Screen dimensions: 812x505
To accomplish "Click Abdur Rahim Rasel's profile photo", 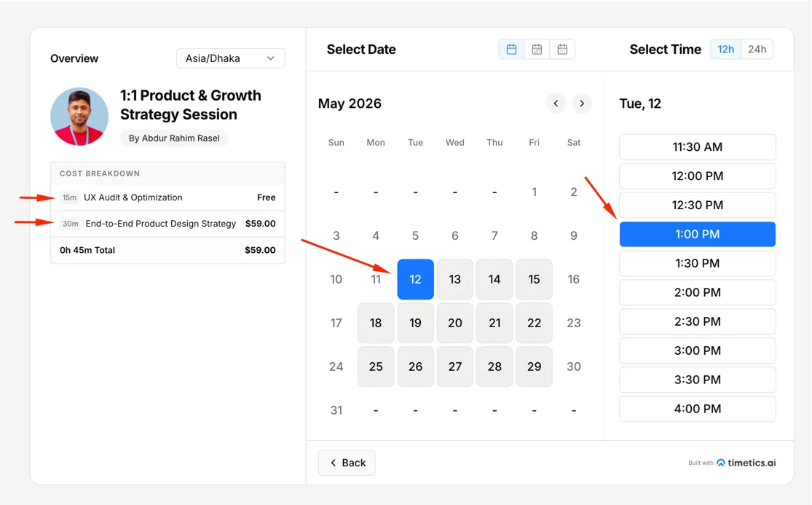I will (79, 117).
